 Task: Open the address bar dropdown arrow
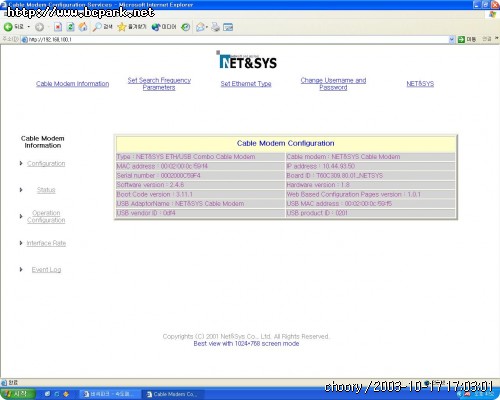point(452,39)
